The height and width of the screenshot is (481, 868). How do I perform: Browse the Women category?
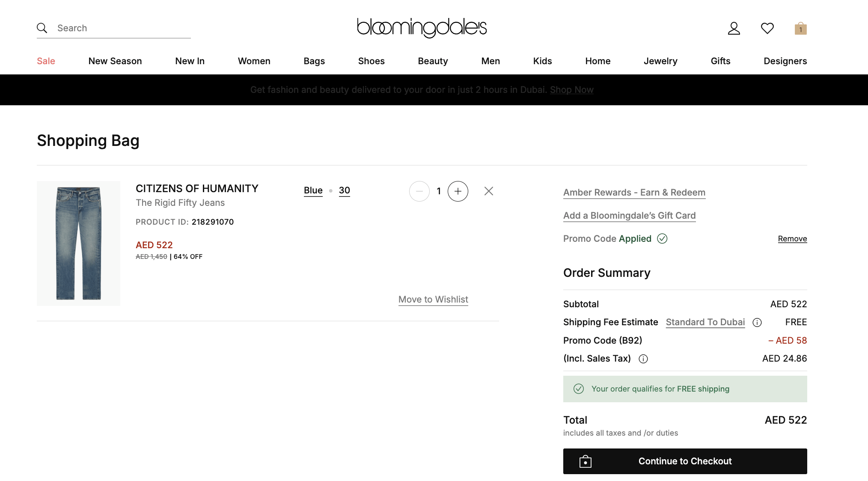tap(254, 61)
